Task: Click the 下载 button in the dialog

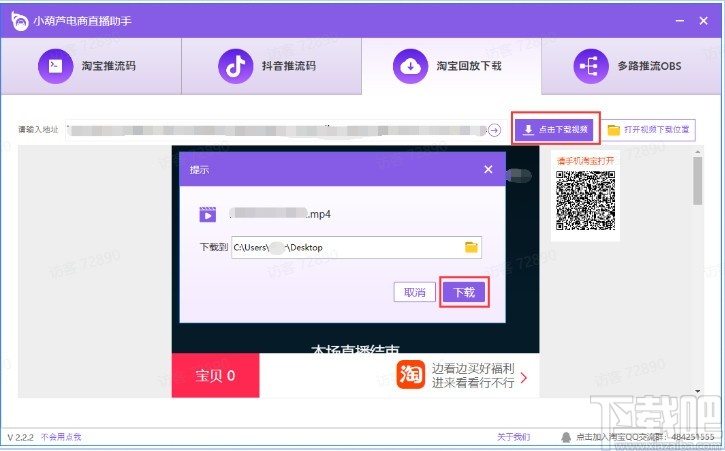Action: pos(464,292)
